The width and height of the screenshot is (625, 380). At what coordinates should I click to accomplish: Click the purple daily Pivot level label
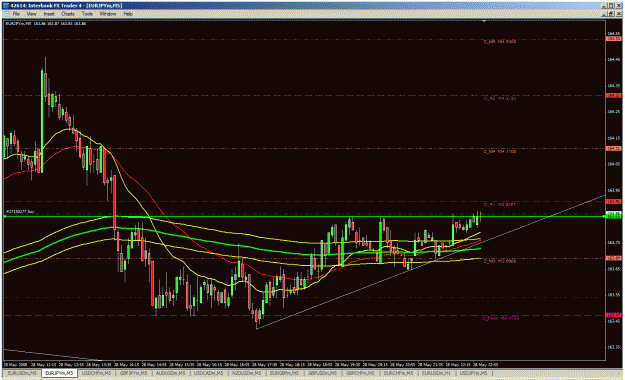(x=501, y=318)
